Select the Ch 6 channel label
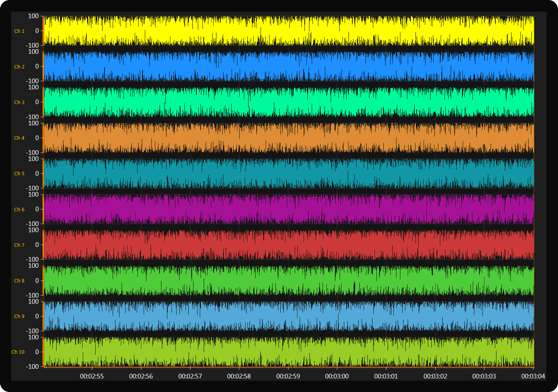This screenshot has height=392, width=558. [x=19, y=209]
